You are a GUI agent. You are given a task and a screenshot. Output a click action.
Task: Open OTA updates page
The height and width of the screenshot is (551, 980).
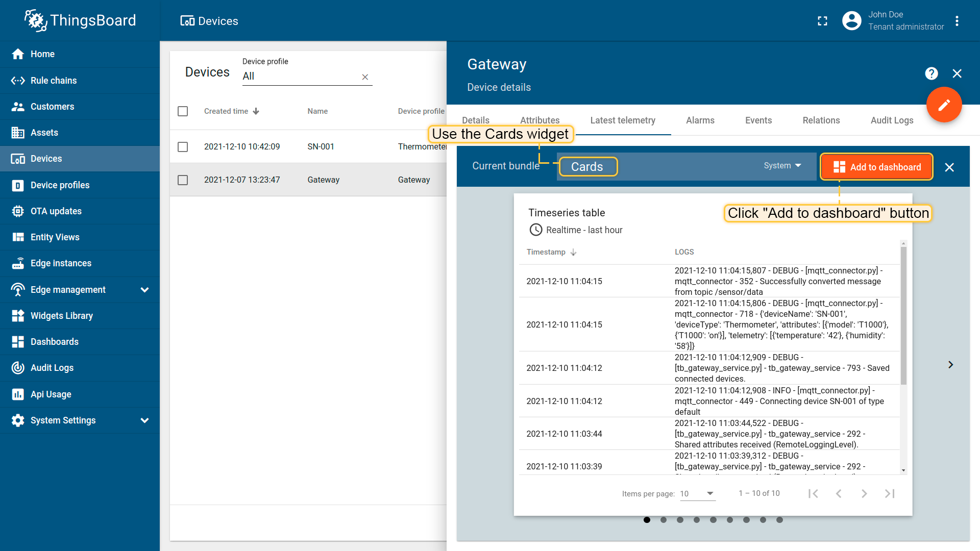pos(80,211)
